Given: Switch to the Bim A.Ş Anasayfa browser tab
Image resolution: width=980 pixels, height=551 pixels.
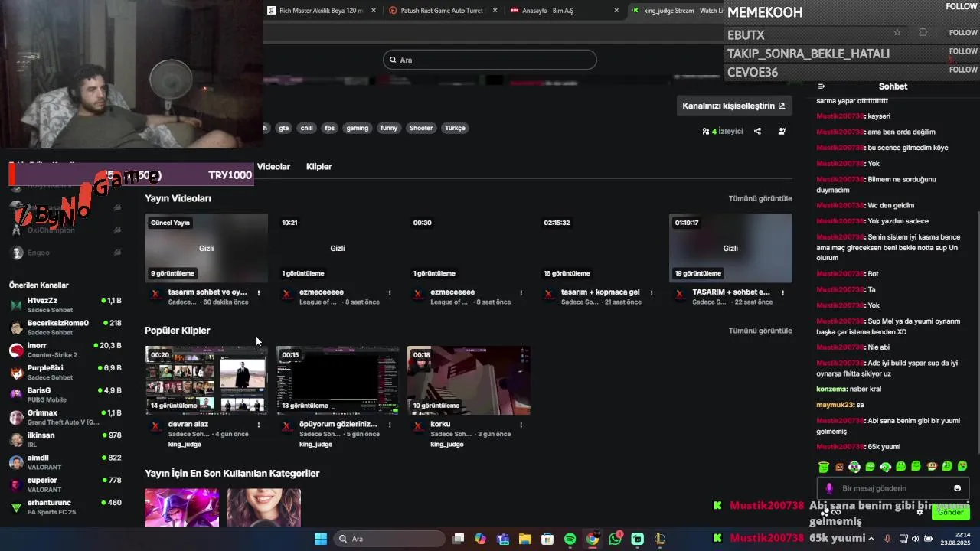Looking at the screenshot, I should [565, 11].
